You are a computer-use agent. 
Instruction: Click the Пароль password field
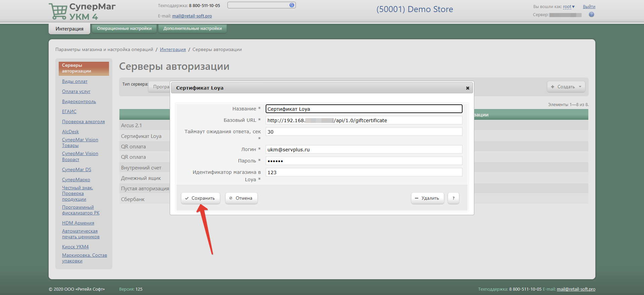(x=364, y=161)
